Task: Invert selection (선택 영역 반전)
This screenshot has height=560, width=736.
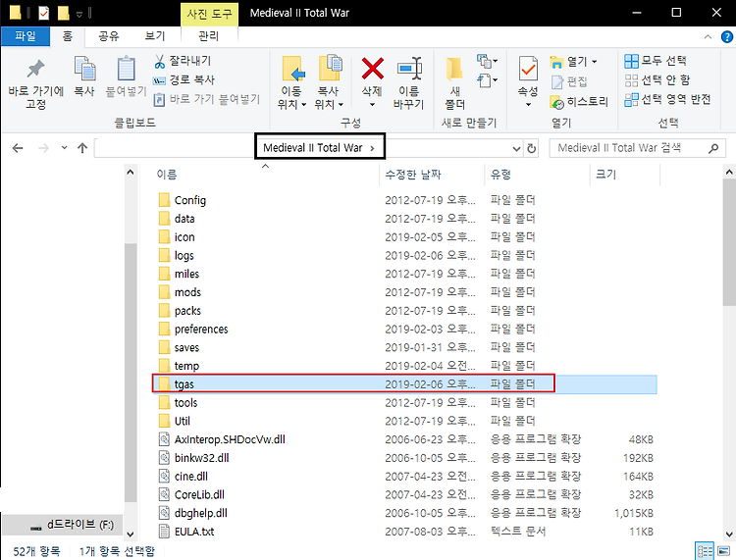Action: point(667,99)
